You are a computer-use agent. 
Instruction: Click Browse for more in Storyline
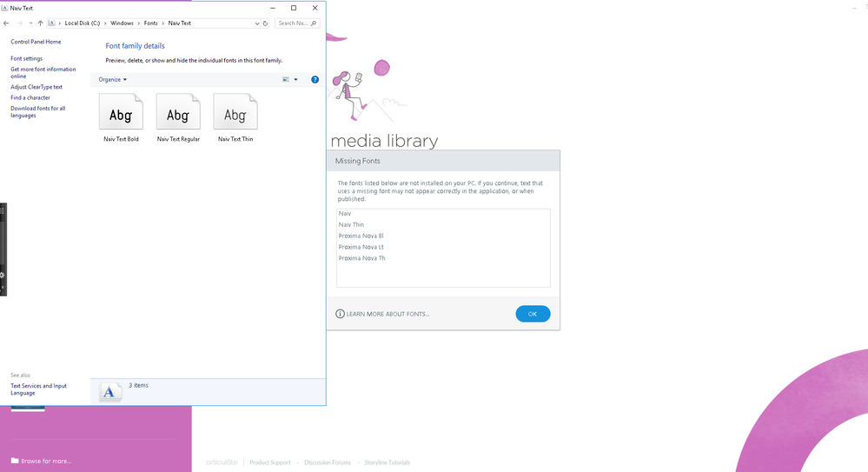point(46,461)
